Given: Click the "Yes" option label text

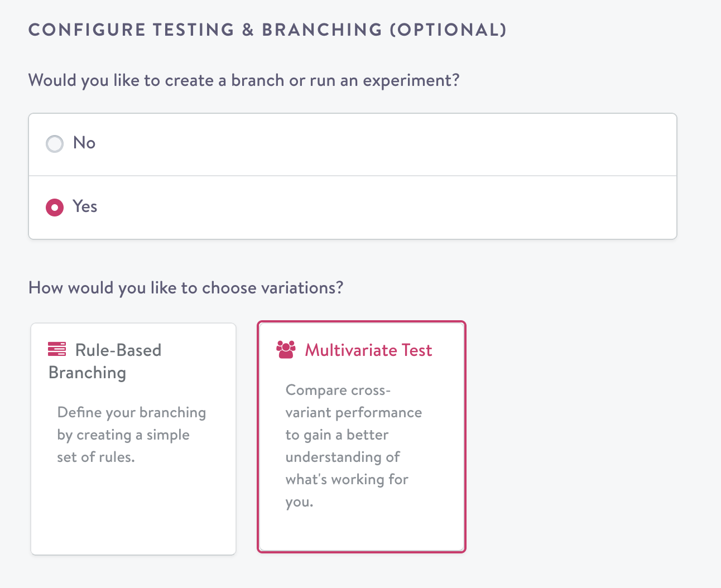Looking at the screenshot, I should (85, 206).
